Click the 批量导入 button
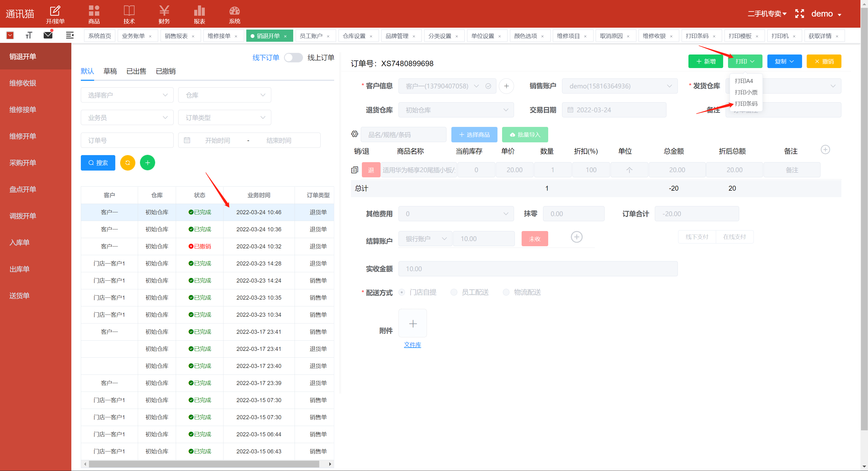Screen dimensions: 868x471 (x=525, y=134)
